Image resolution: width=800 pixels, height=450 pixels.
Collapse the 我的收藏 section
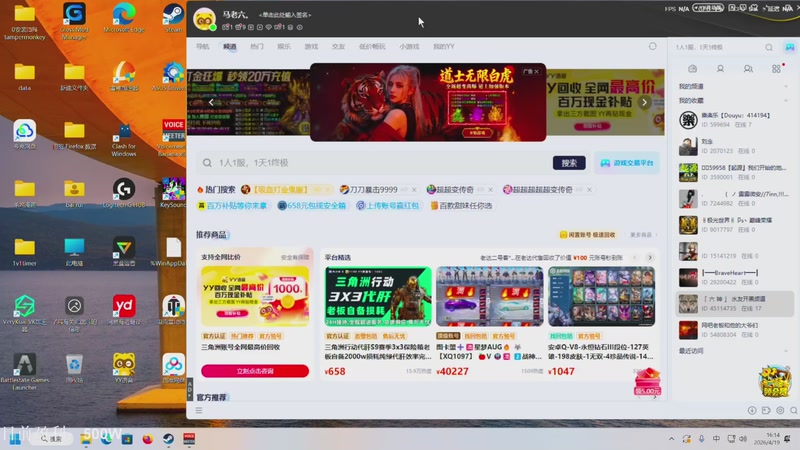pos(786,101)
